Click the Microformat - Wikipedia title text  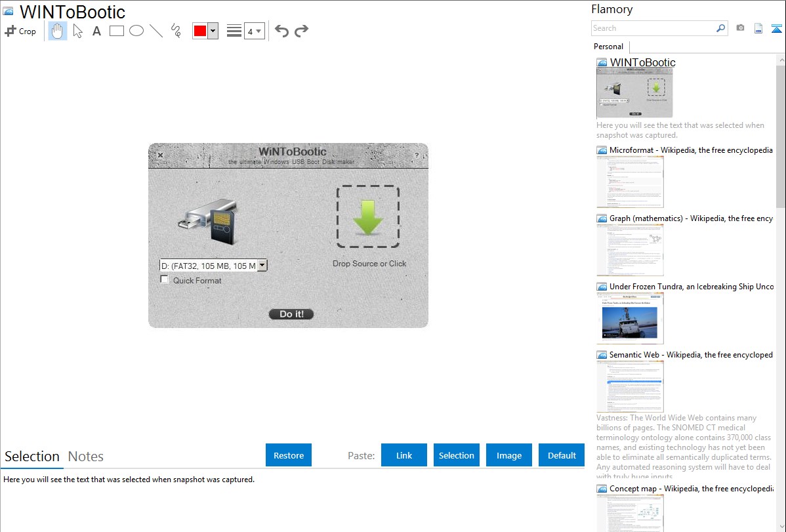tap(691, 150)
